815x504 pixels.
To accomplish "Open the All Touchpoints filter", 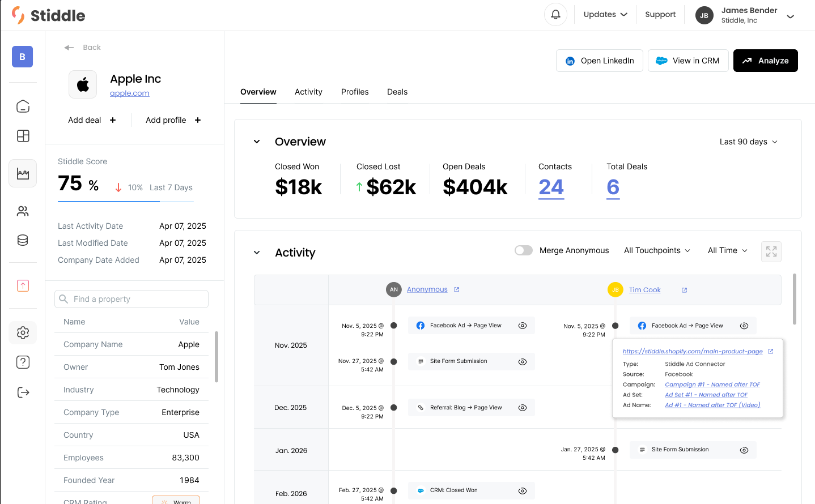I will (x=657, y=250).
